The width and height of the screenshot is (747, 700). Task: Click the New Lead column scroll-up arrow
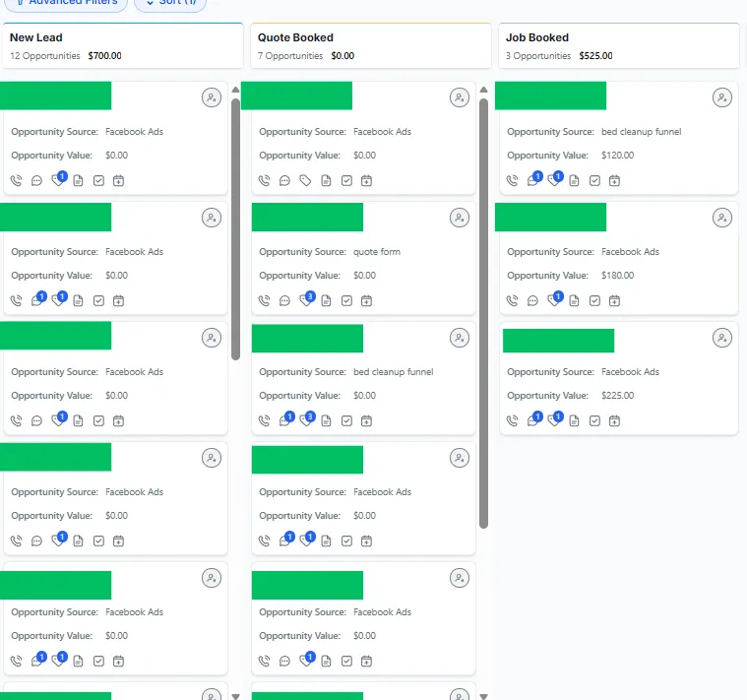235,90
